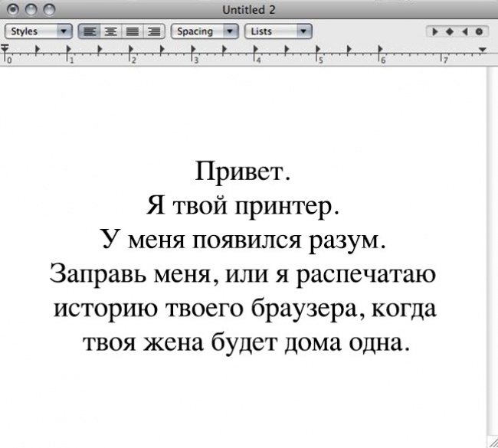Click the zoom button in the title bar
The image size is (498, 448).
(x=50, y=10)
